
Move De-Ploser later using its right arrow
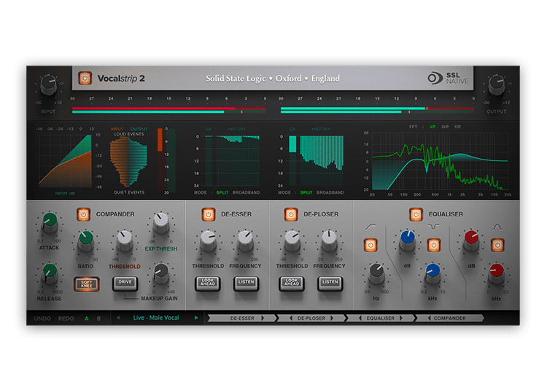332,318
